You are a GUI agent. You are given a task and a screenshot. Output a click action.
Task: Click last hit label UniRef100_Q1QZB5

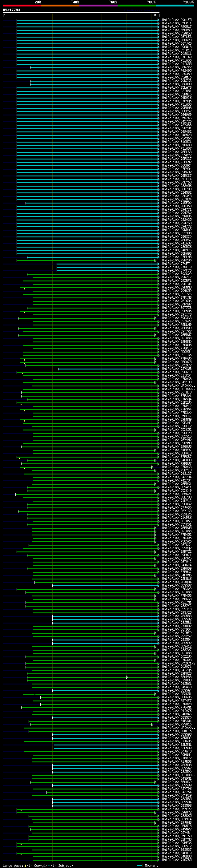tap(177, 860)
